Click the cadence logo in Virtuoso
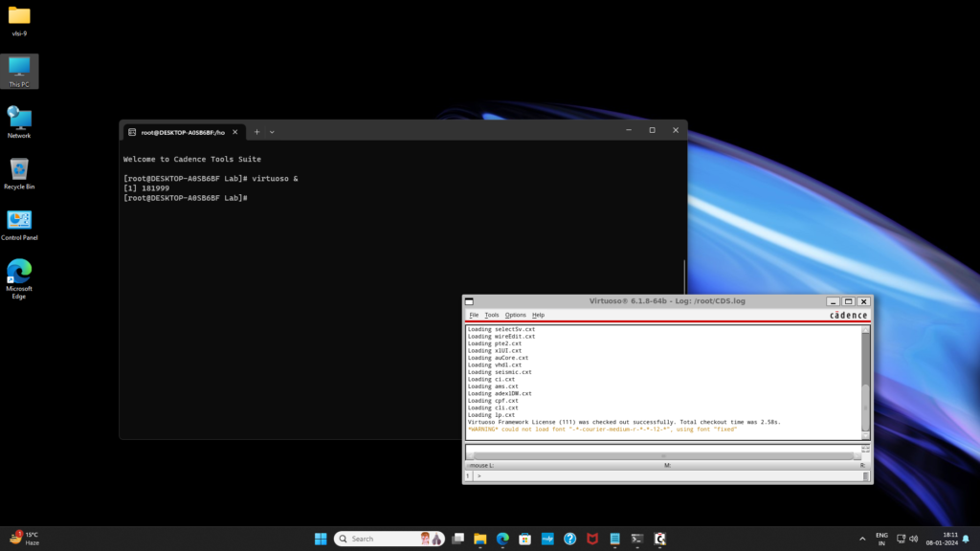The image size is (980, 551). point(848,315)
